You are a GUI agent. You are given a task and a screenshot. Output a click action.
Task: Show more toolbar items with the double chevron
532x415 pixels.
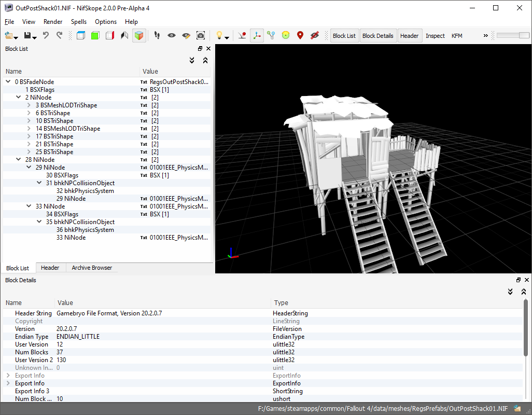pyautogui.click(x=485, y=36)
